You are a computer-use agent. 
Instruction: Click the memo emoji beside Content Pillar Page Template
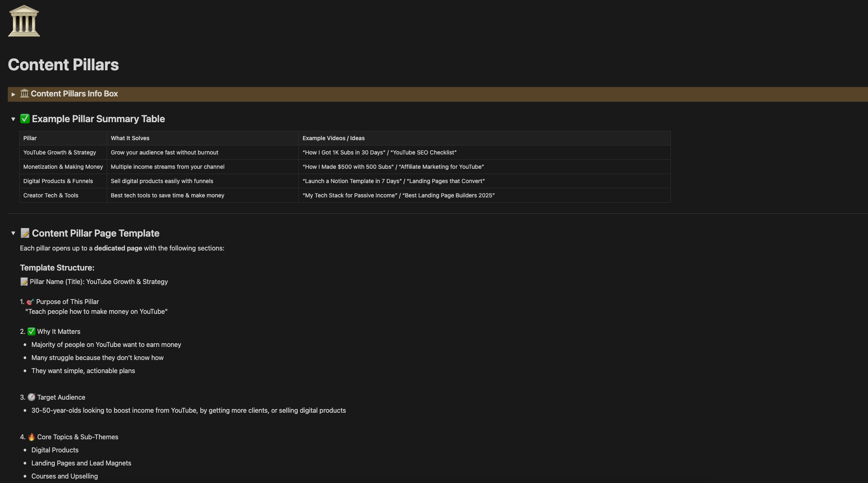coord(25,233)
